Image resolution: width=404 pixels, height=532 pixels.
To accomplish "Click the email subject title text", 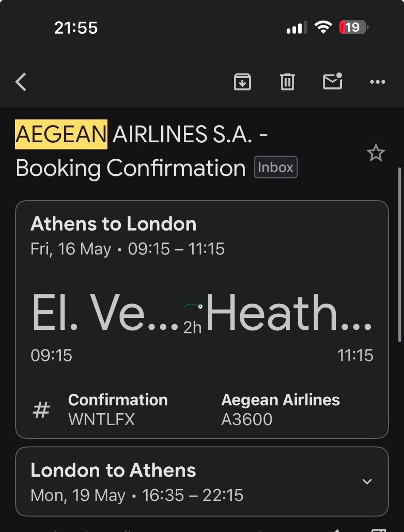I will click(142, 151).
